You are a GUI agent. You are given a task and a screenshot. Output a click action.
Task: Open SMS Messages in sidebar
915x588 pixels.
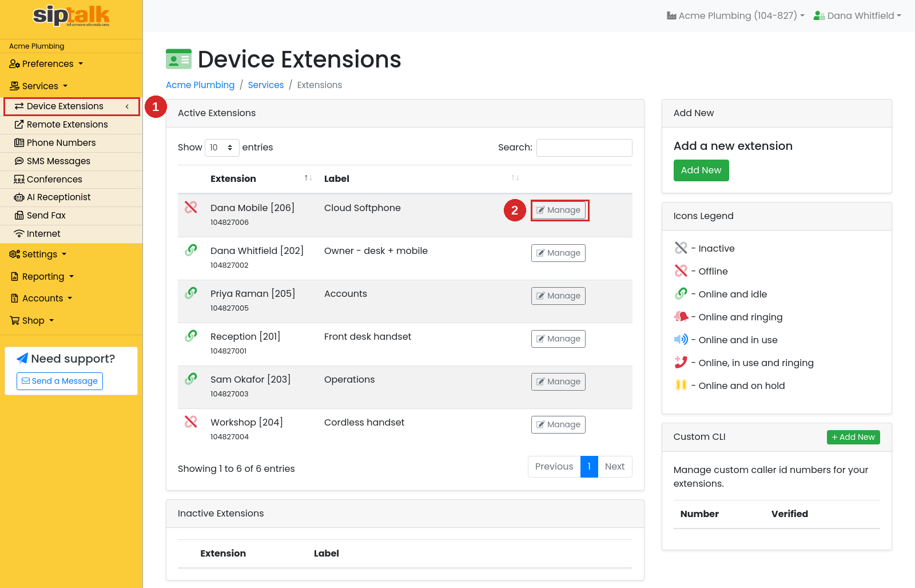[x=71, y=161]
